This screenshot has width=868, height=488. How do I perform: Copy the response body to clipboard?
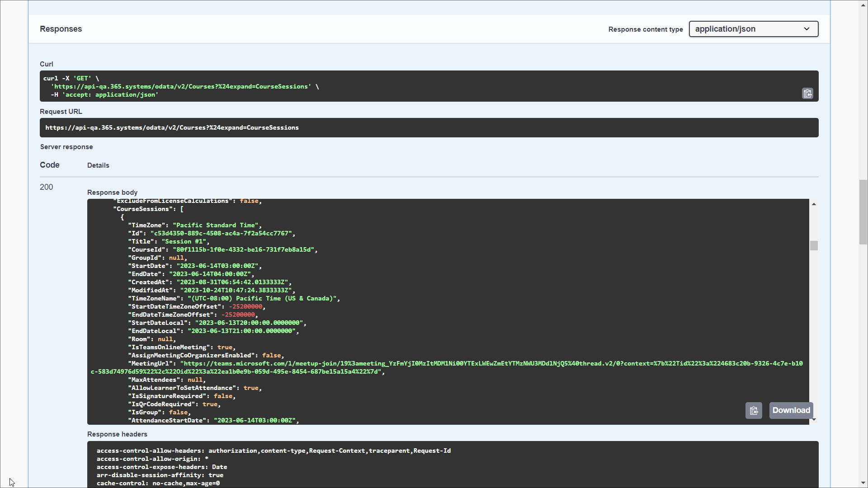(x=754, y=410)
